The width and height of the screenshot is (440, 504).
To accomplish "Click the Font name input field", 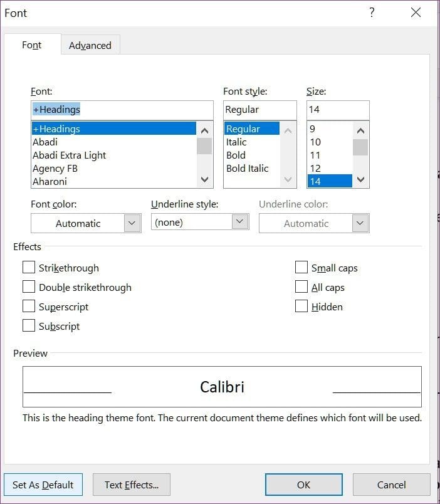I will 122,110.
